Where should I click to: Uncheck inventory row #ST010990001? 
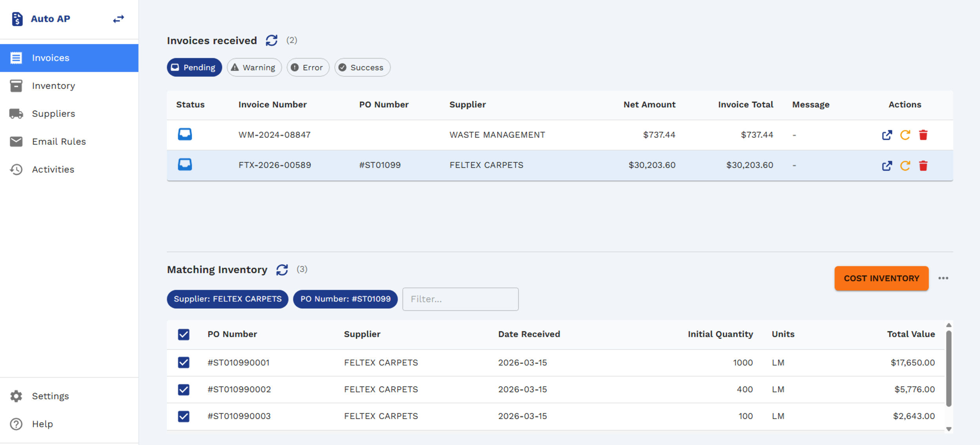tap(183, 363)
